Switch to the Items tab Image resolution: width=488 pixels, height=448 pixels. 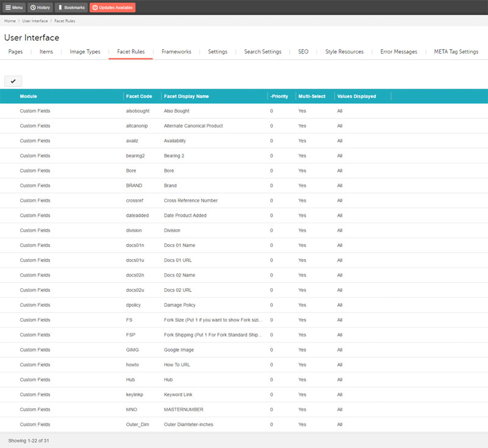click(46, 52)
